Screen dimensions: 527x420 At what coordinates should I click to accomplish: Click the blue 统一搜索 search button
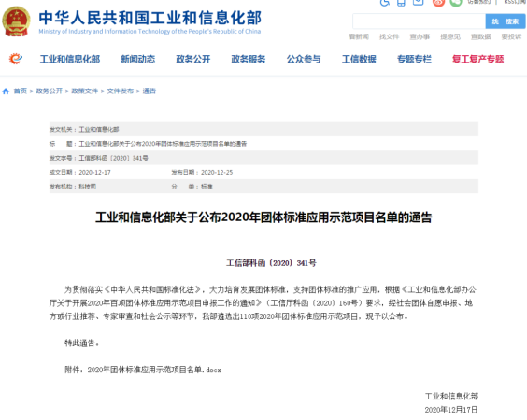pyautogui.click(x=506, y=21)
